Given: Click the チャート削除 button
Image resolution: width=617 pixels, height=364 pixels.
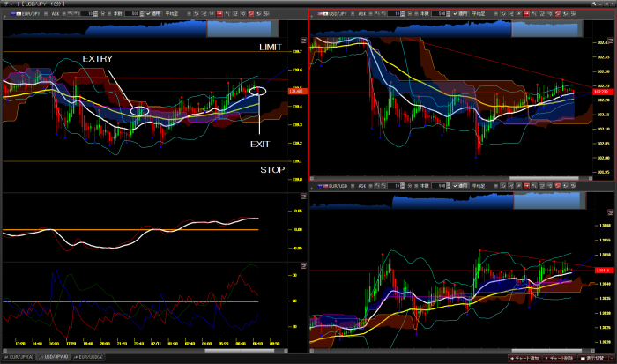Looking at the screenshot, I should (x=559, y=358).
